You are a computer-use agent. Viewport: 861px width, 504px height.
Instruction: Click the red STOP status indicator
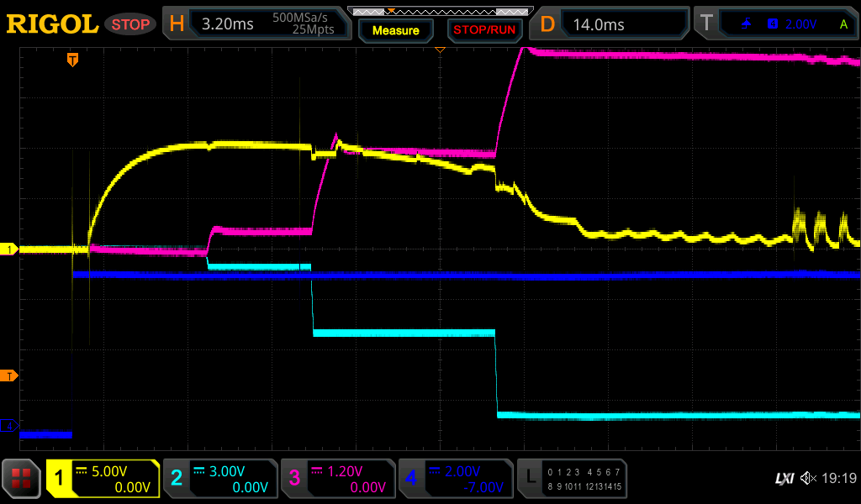pos(130,24)
